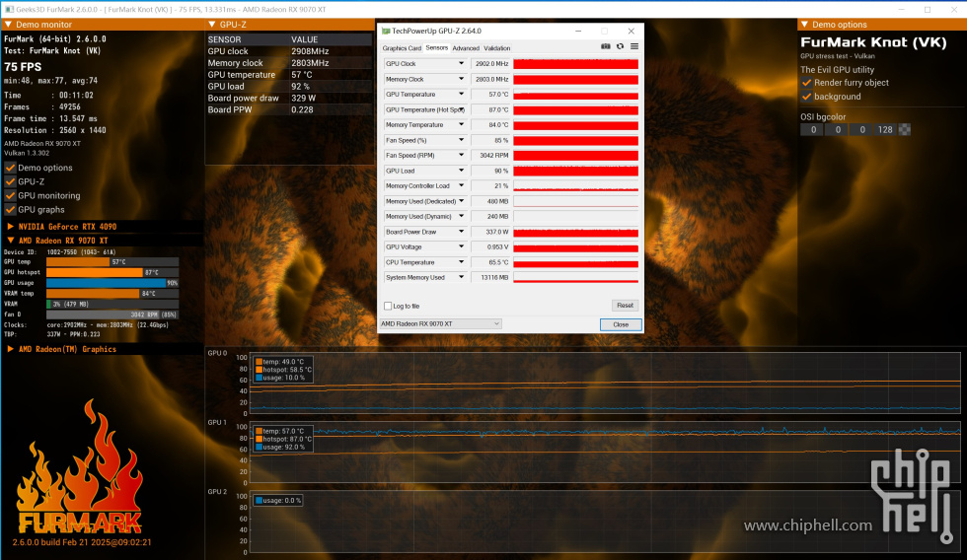This screenshot has width=967, height=560.
Task: Click the VRAM temp 84°C bar
Action: [x=112, y=293]
